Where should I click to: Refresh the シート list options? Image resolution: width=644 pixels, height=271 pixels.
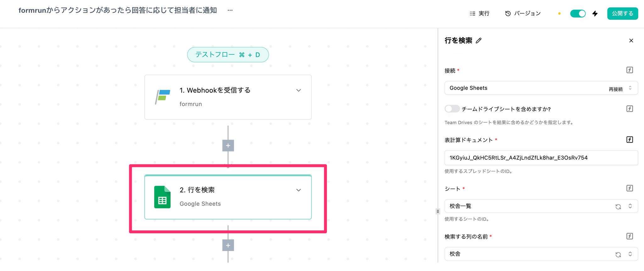pyautogui.click(x=618, y=207)
